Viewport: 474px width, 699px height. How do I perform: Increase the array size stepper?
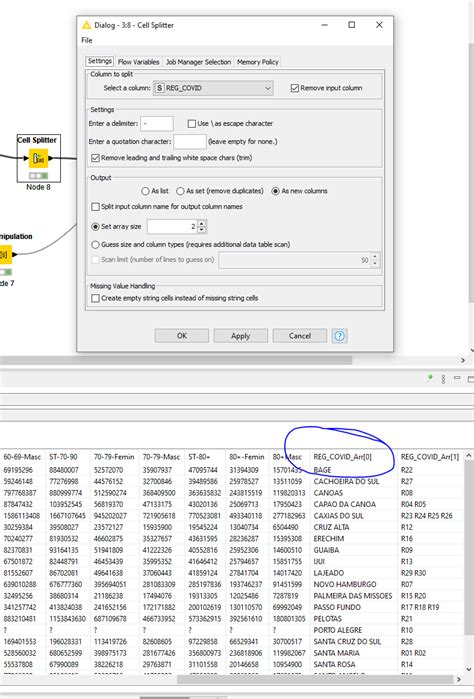(x=202, y=223)
